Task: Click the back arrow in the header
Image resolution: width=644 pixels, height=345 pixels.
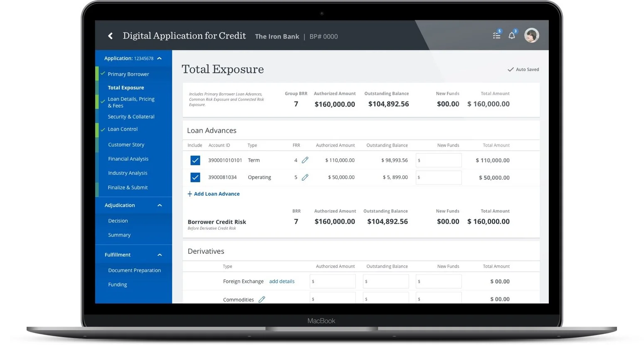Action: [110, 36]
